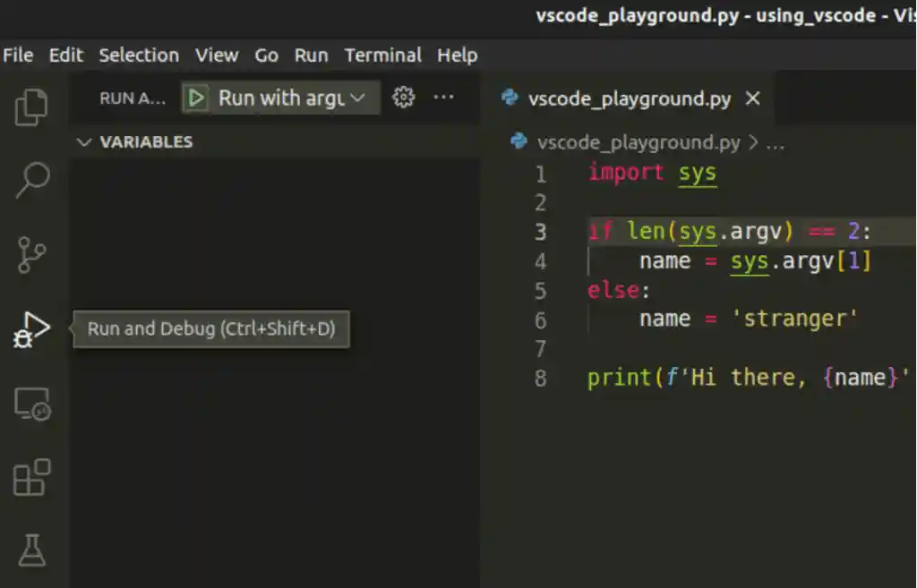
Task: Click the Python file icon in the breadcrumb
Action: [518, 141]
